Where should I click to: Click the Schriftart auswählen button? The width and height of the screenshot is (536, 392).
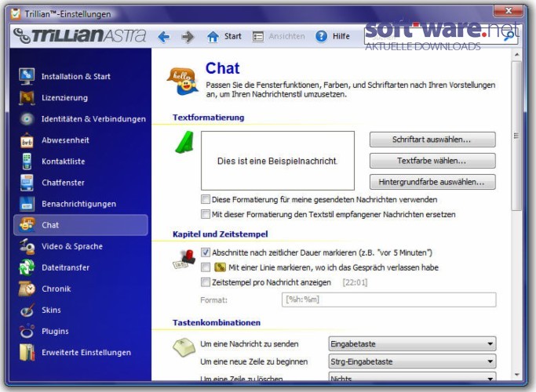tap(432, 140)
